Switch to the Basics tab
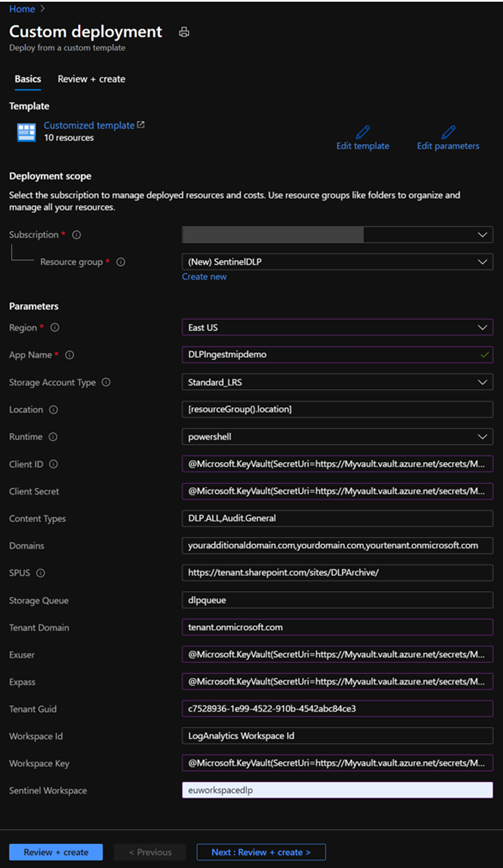The width and height of the screenshot is (503, 868). point(28,79)
